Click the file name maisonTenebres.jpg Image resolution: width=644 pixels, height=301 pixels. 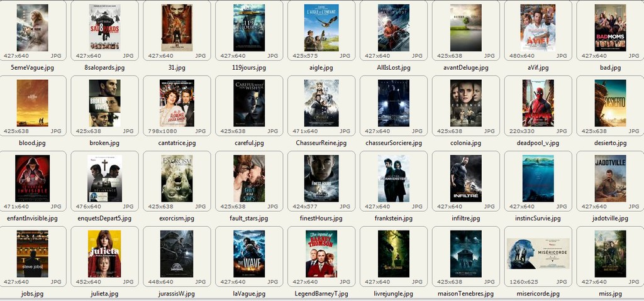[x=466, y=294]
